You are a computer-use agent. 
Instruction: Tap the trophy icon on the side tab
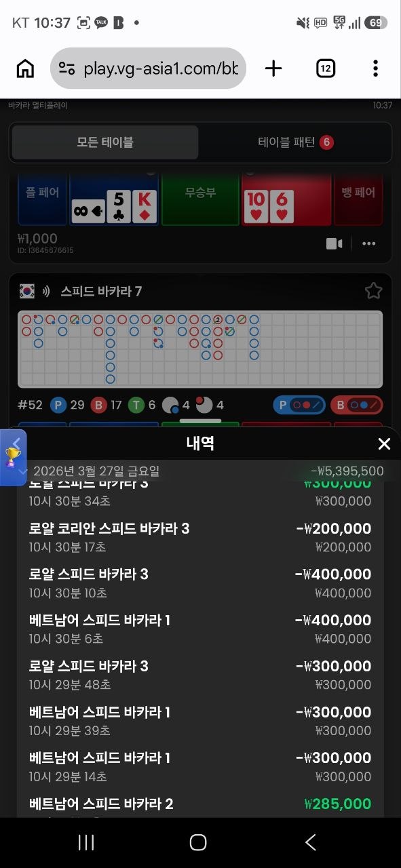pyautogui.click(x=12, y=456)
